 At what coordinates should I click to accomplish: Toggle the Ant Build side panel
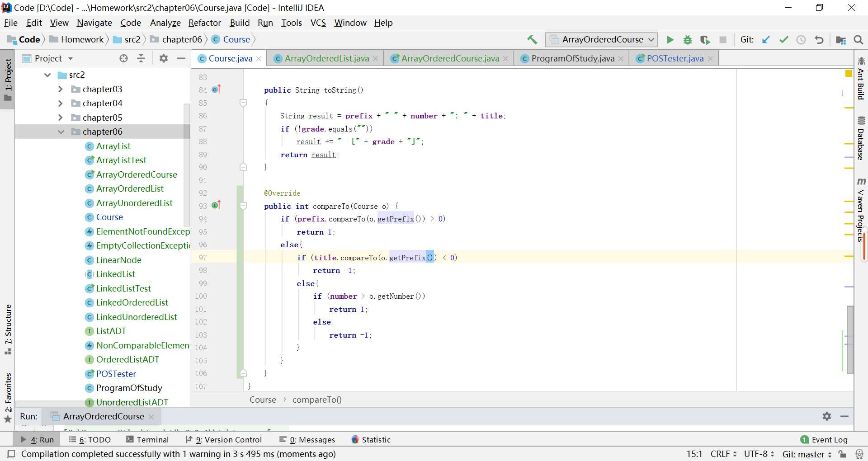point(861,78)
